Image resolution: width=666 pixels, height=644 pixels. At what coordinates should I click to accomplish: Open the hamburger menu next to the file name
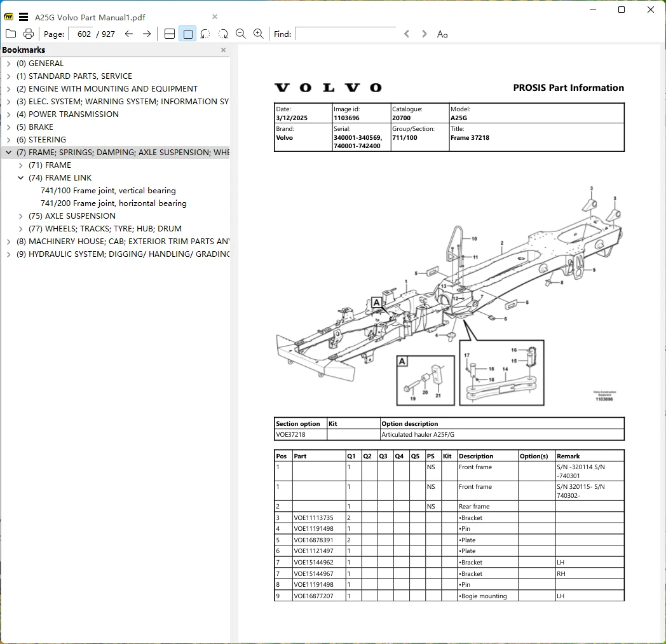click(24, 17)
